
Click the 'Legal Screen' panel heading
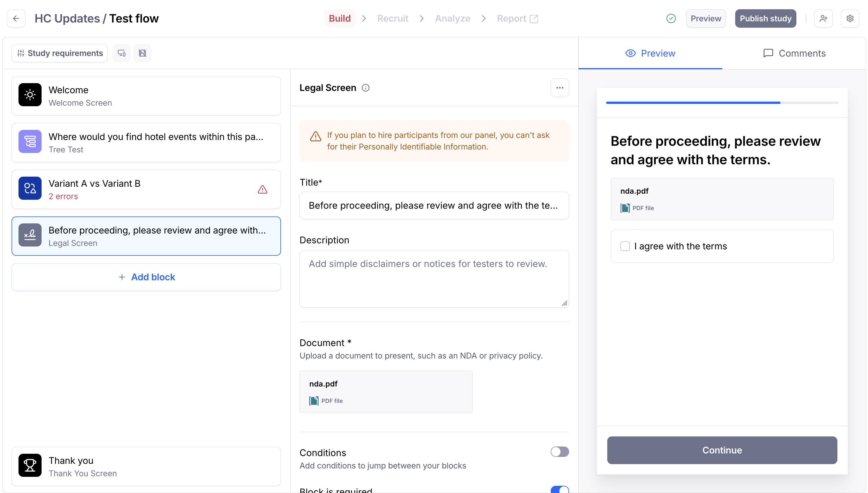coord(327,88)
